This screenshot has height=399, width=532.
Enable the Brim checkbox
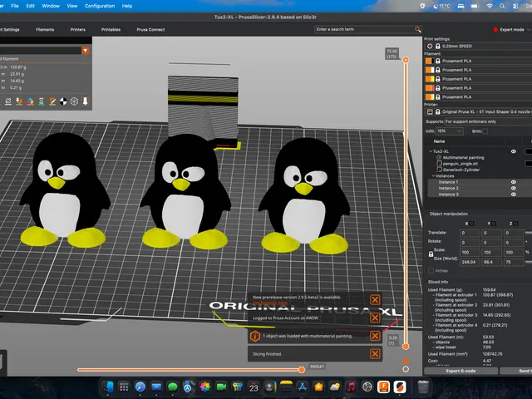coord(485,131)
